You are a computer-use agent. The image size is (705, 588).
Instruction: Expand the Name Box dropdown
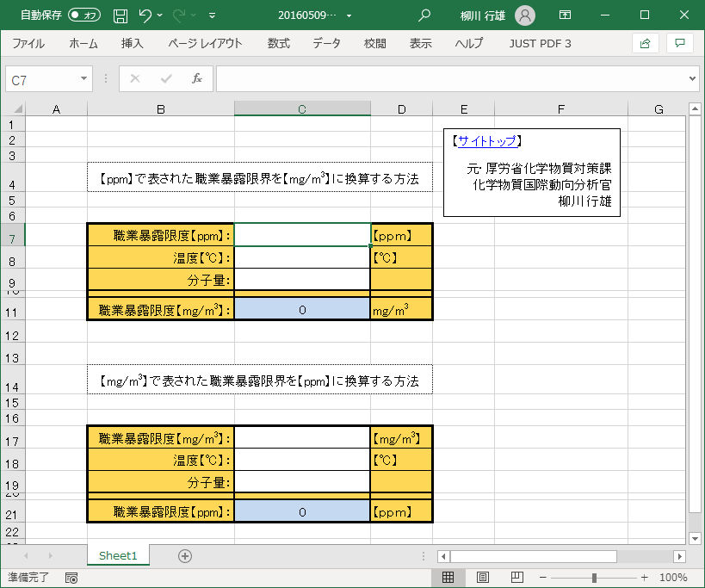84,79
